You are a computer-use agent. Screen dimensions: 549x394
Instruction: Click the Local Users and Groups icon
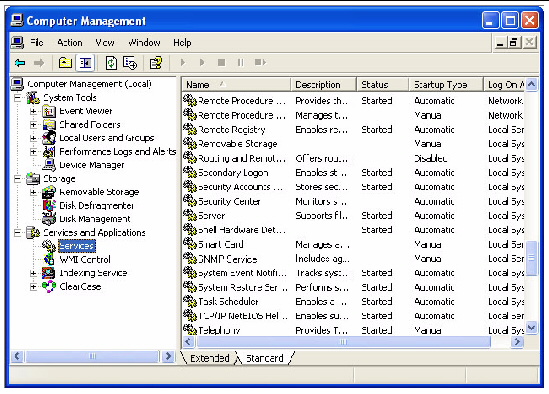(49, 138)
